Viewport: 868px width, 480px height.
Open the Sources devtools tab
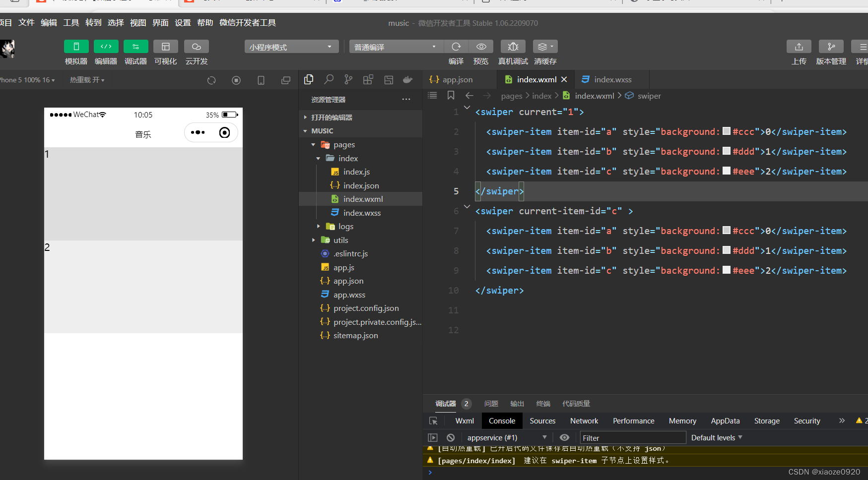click(x=542, y=421)
